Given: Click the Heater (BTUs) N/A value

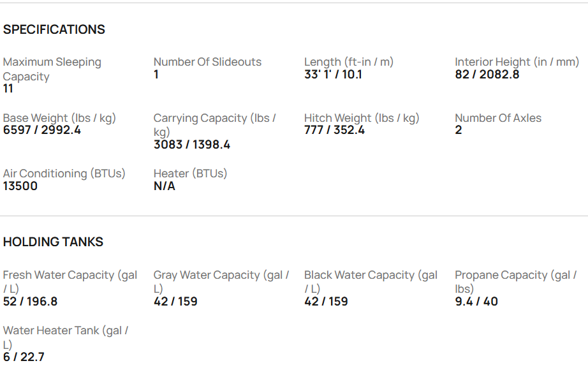Looking at the screenshot, I should [x=164, y=186].
